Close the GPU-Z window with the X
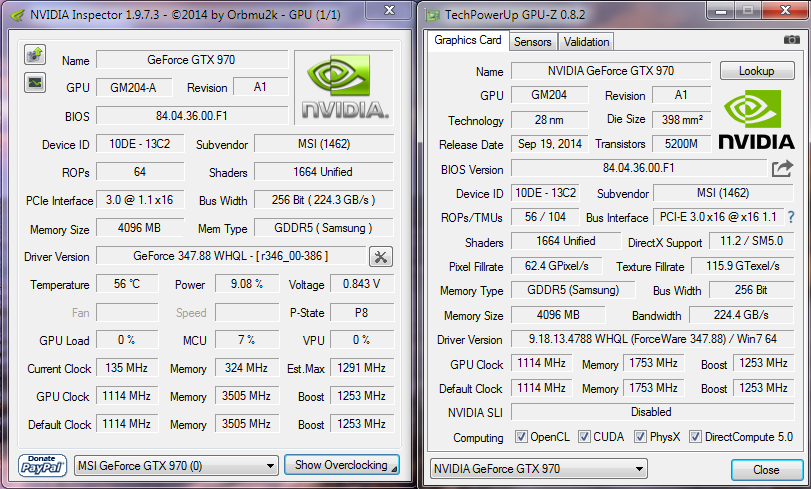The image size is (811, 489). 785,10
